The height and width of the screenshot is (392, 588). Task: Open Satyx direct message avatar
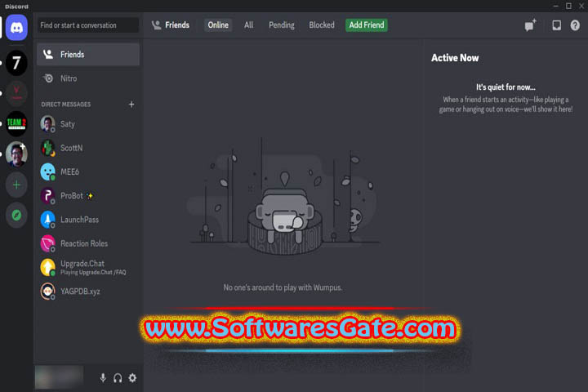click(x=47, y=124)
